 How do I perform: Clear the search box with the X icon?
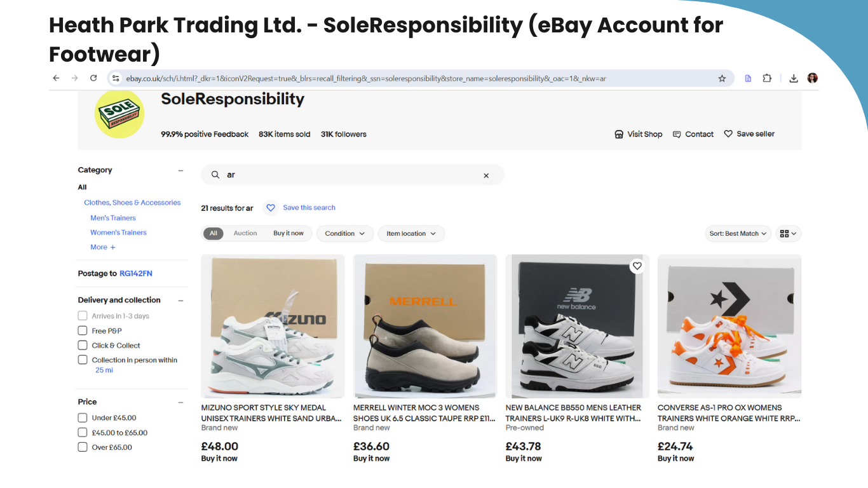coord(486,175)
